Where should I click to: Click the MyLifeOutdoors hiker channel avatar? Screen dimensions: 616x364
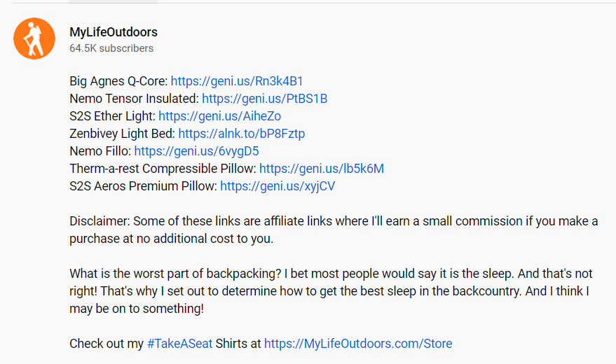pyautogui.click(x=34, y=38)
